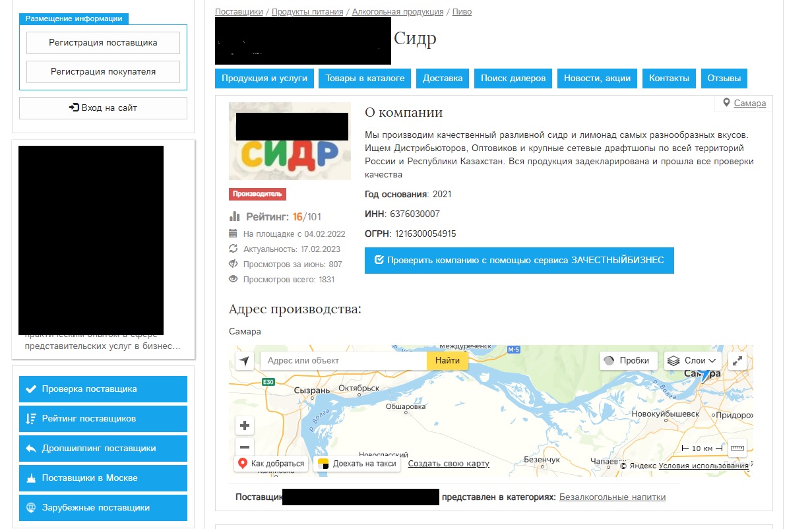
Task: Open the Продукция и услуги tab
Action: (265, 78)
